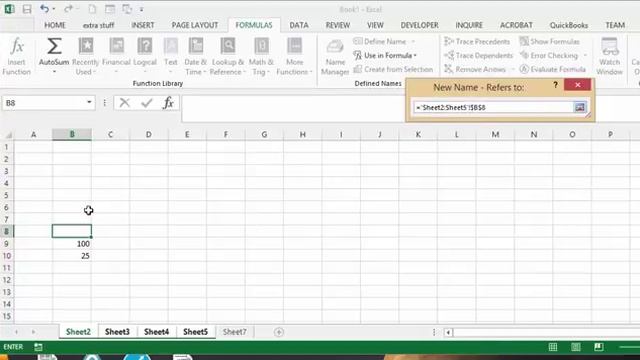Open the INSERT ribbon tab
Screen dimensions: 640x360
pyautogui.click(x=142, y=25)
